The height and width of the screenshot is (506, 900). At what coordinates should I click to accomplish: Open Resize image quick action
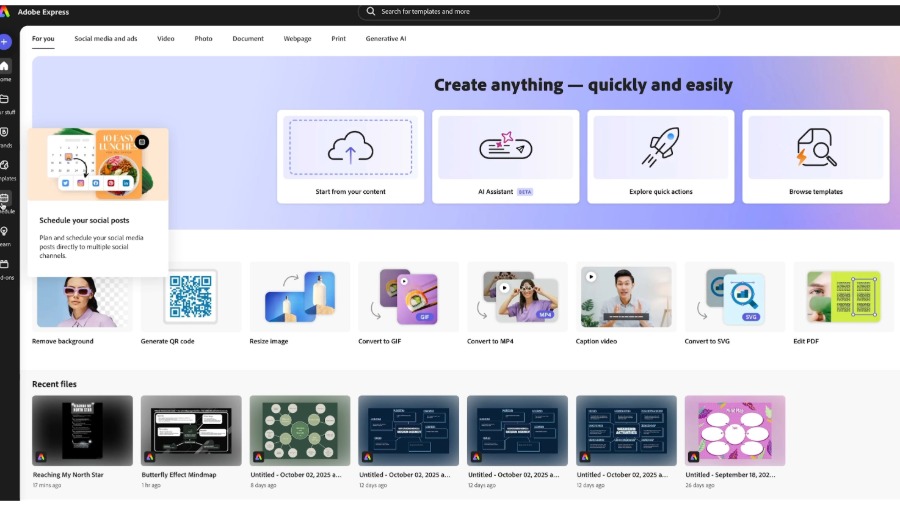pos(300,304)
